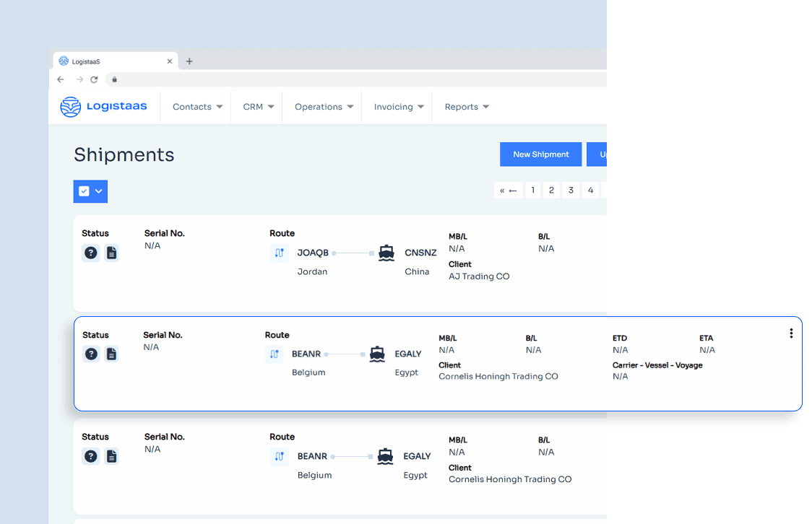Open the Contacts menu
The image size is (812, 524).
click(x=197, y=107)
